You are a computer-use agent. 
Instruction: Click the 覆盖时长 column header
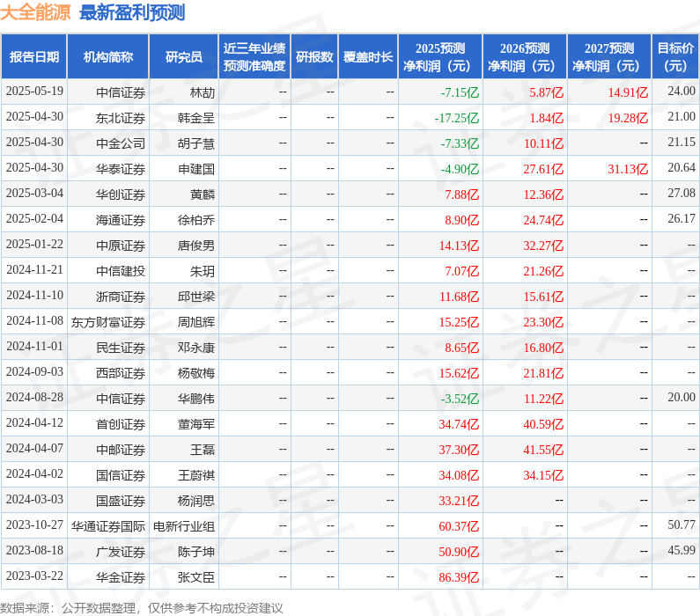point(368,56)
